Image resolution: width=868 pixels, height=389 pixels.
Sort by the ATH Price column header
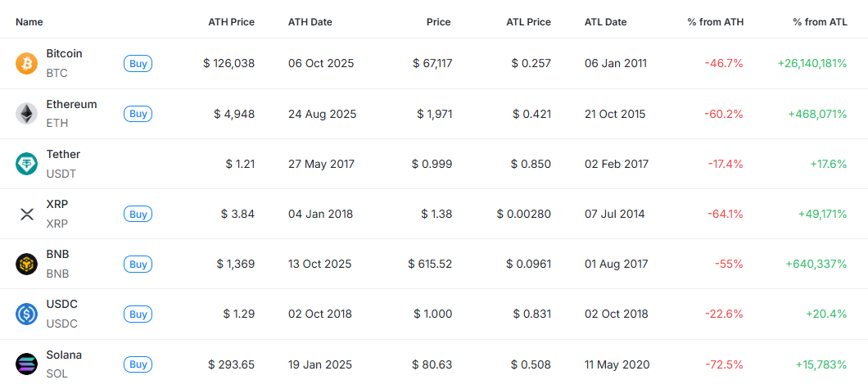231,22
